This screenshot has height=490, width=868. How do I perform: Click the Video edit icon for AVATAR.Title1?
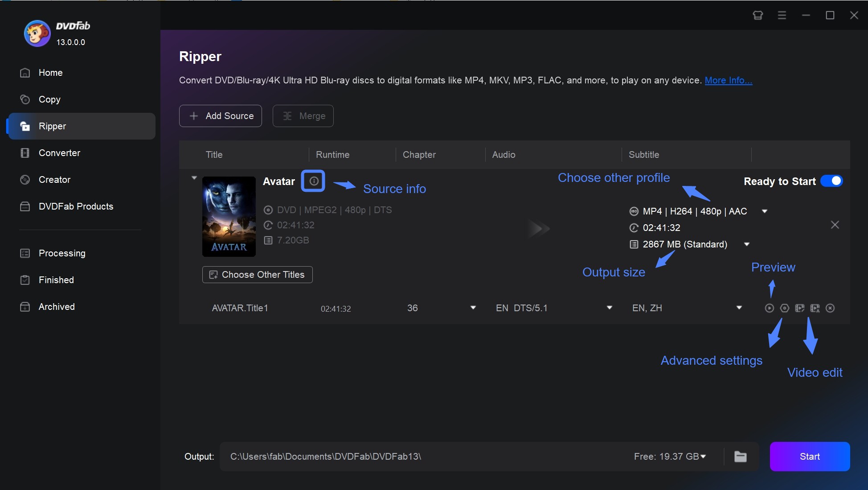click(814, 308)
